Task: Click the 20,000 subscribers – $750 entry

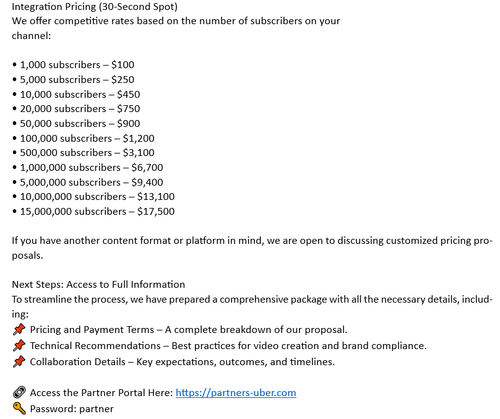Action: click(x=76, y=109)
